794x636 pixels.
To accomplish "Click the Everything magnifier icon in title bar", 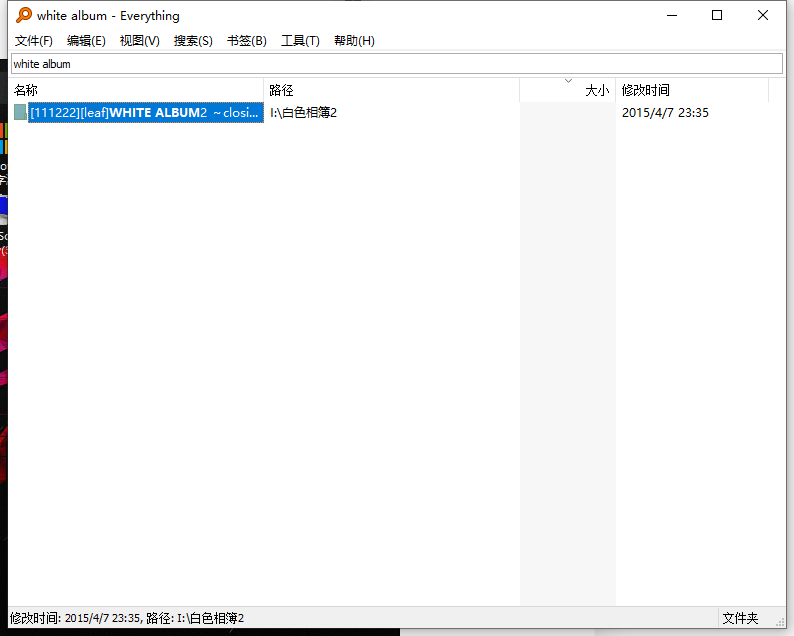I will pyautogui.click(x=24, y=15).
